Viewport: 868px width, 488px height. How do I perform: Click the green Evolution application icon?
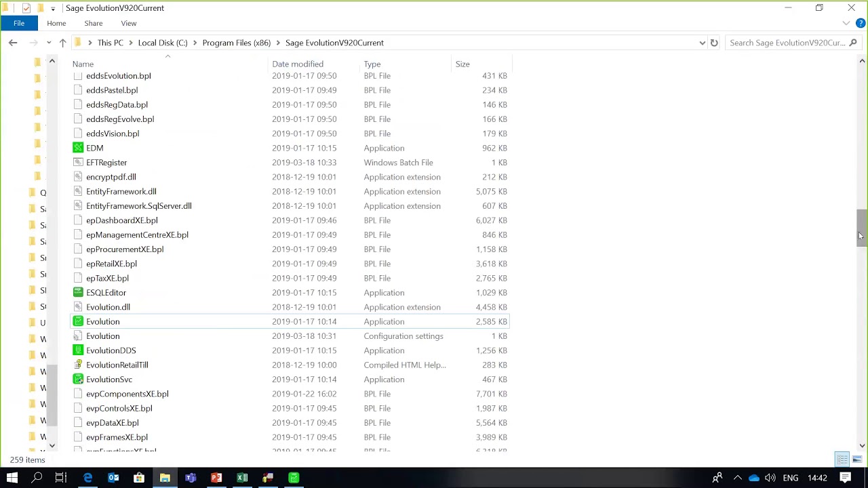click(78, 321)
